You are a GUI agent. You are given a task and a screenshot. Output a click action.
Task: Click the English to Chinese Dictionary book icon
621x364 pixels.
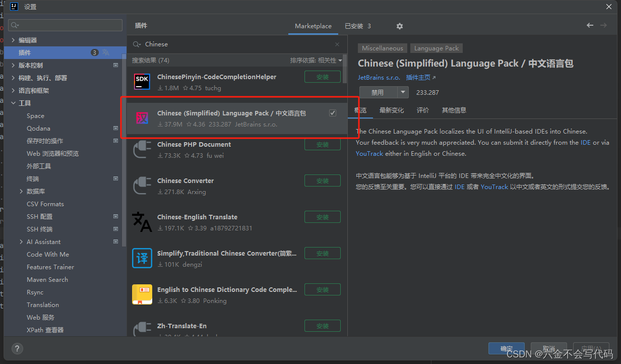(x=142, y=294)
